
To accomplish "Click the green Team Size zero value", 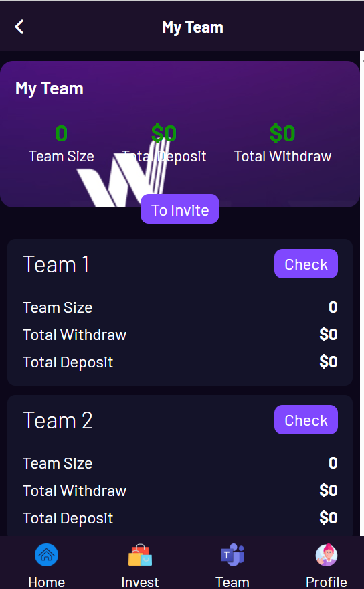I will 62,133.
